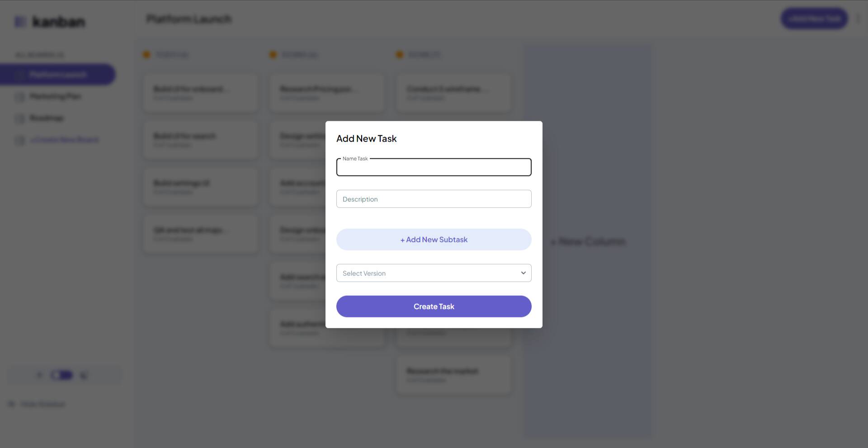Click the New Column area
Screen dimensions: 868x448
(588, 241)
